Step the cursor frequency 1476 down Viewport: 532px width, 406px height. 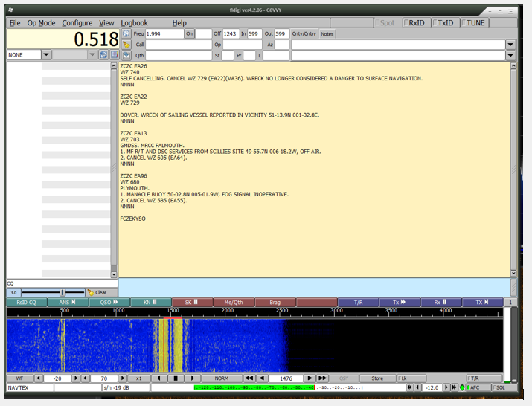tap(262, 378)
